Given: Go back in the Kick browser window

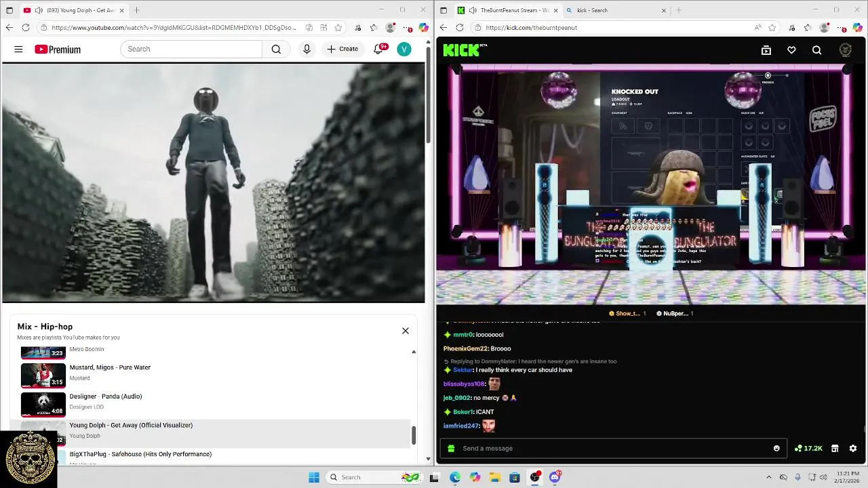Looking at the screenshot, I should coord(443,28).
